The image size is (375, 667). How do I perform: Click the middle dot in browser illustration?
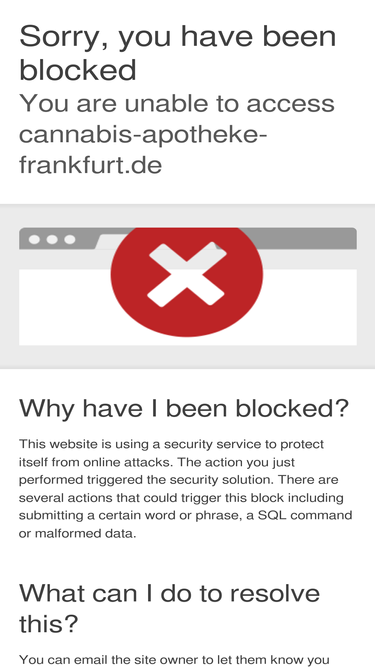click(x=52, y=240)
